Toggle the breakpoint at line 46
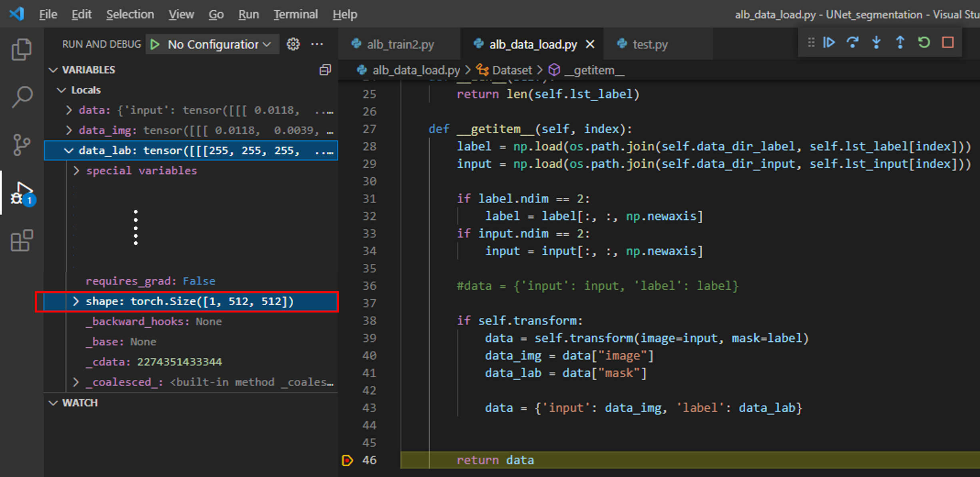 347,460
